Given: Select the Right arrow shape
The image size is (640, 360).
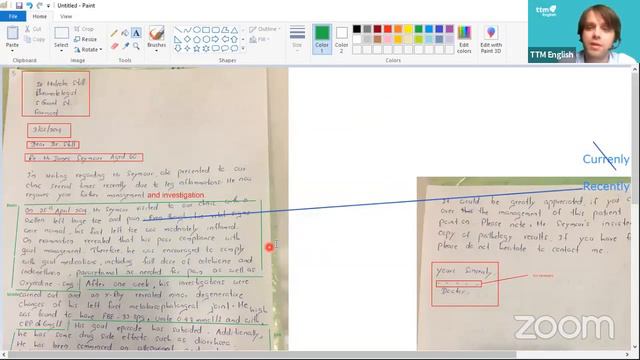Looking at the screenshot, I should click(x=216, y=39).
